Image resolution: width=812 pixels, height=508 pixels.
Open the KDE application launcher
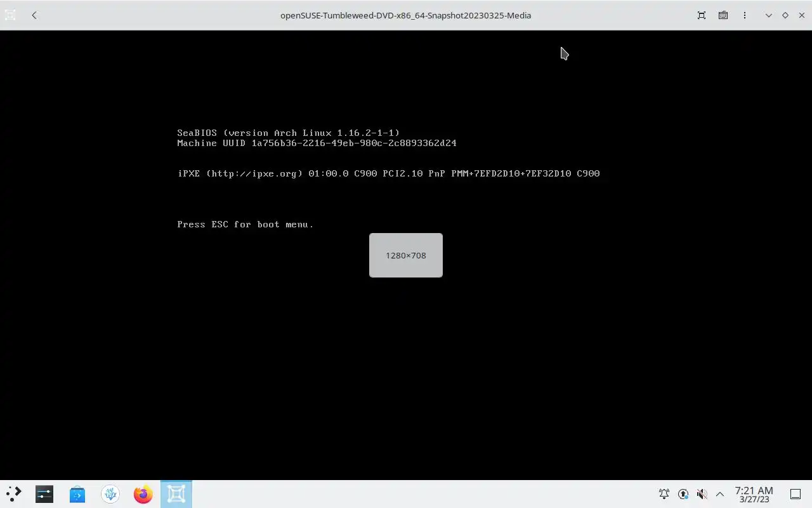[x=14, y=494]
